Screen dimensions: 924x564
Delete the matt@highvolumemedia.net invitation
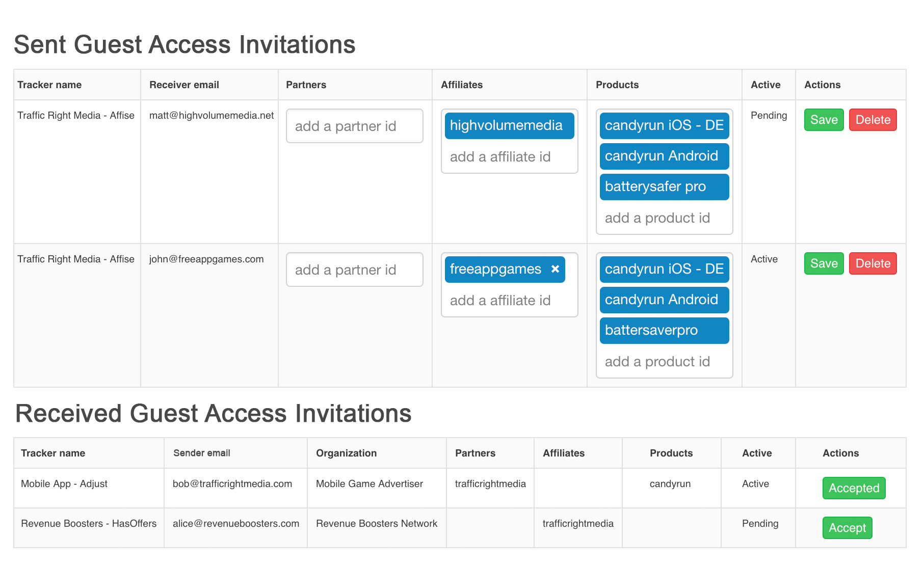[x=873, y=120]
